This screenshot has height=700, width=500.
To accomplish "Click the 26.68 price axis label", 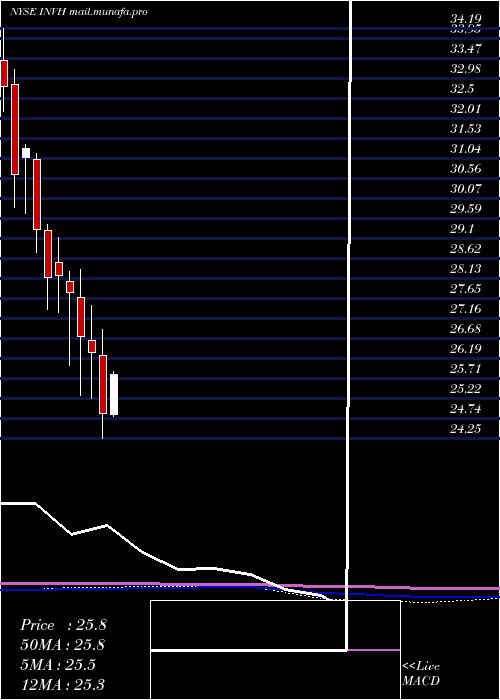I will [466, 329].
